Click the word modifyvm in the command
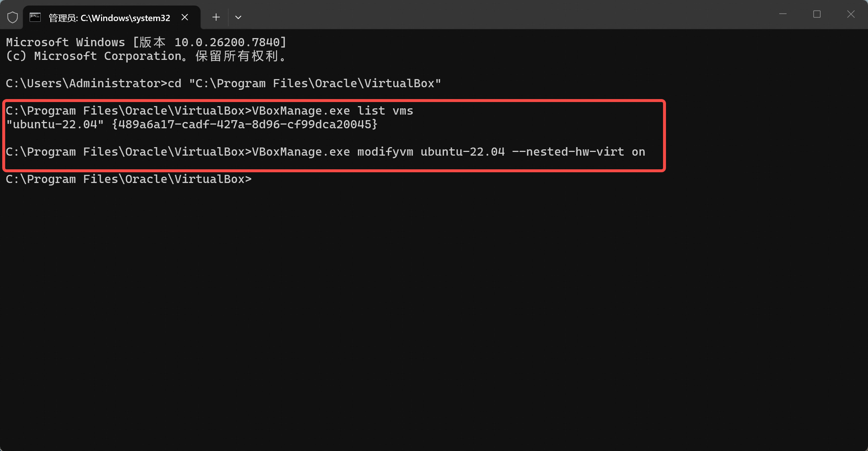This screenshot has width=868, height=451. pos(385,152)
